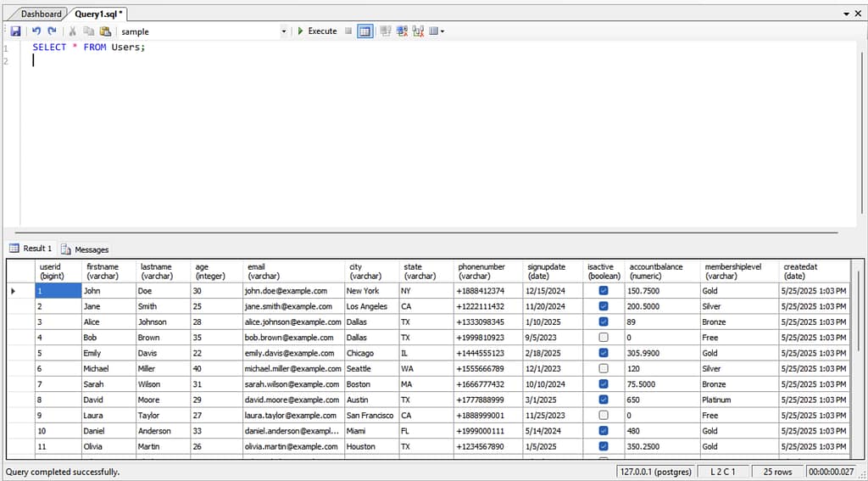The image size is (868, 481).
Task: Check isactive for Laura Taylor
Action: [x=604, y=415]
